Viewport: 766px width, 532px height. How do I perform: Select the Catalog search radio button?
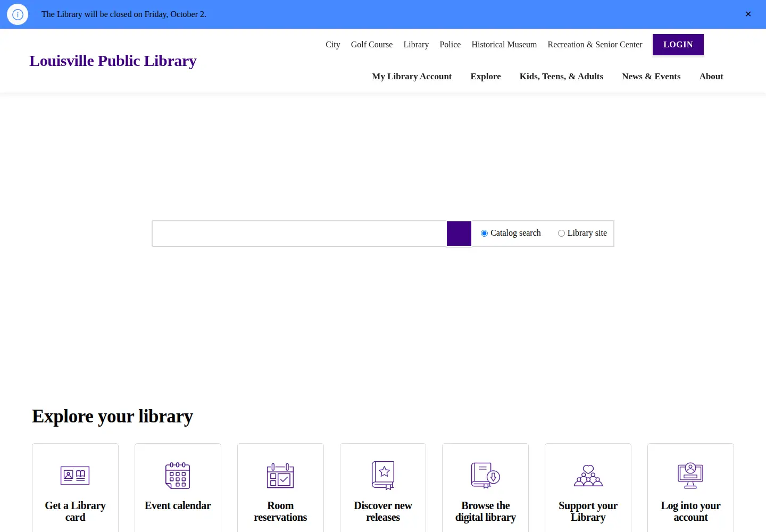(x=484, y=234)
